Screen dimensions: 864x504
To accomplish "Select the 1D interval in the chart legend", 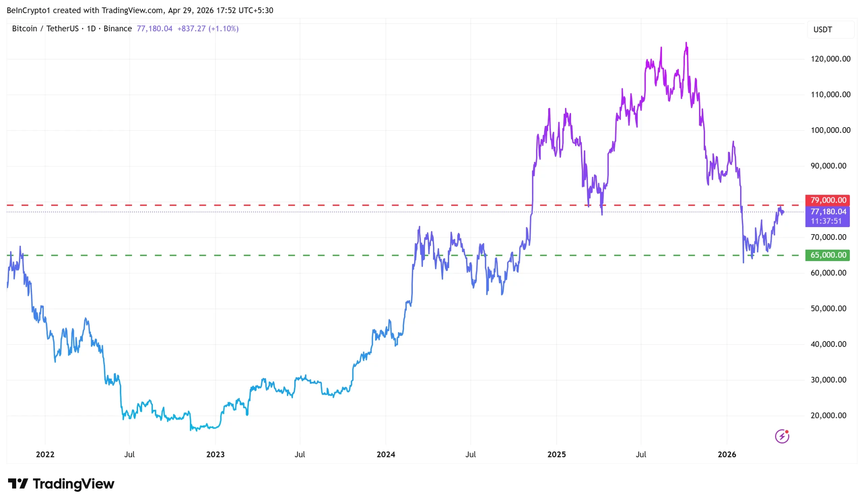I will [x=91, y=29].
